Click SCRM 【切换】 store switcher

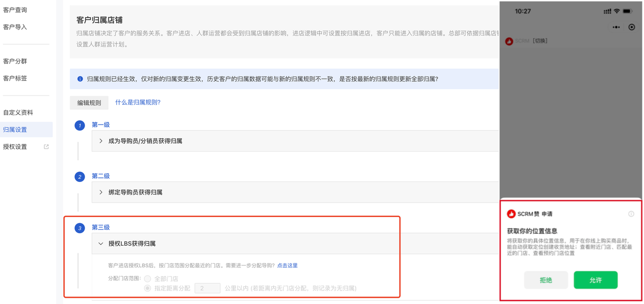[x=531, y=41]
